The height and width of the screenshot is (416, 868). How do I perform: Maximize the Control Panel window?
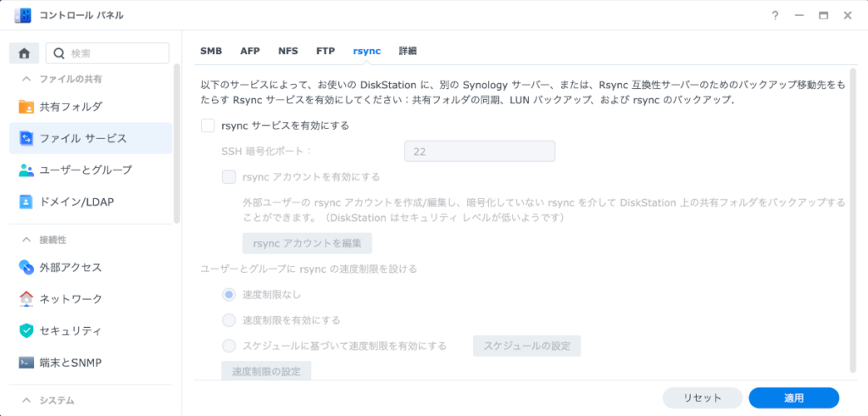[x=823, y=15]
